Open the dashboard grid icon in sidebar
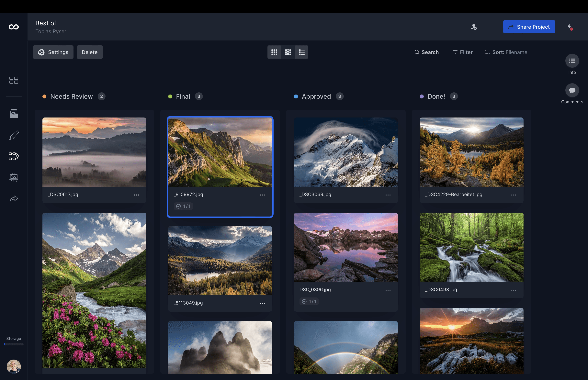 click(14, 80)
